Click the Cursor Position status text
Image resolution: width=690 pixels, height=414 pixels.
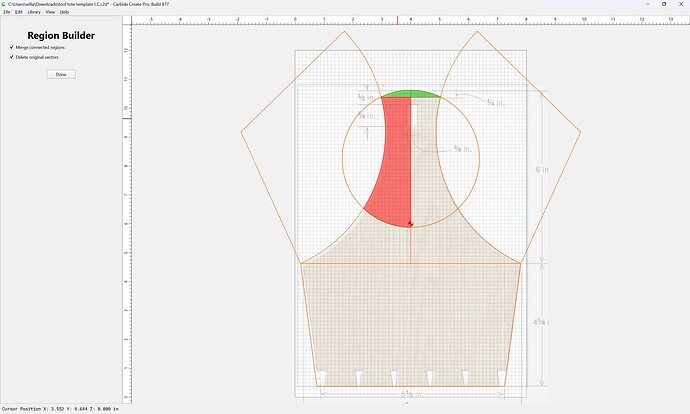(60, 409)
